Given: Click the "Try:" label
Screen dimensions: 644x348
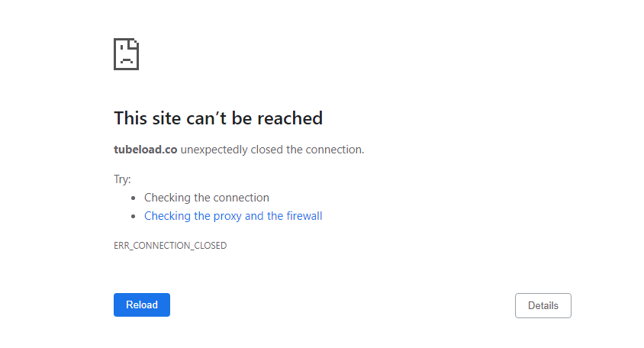Looking at the screenshot, I should pos(122,179).
